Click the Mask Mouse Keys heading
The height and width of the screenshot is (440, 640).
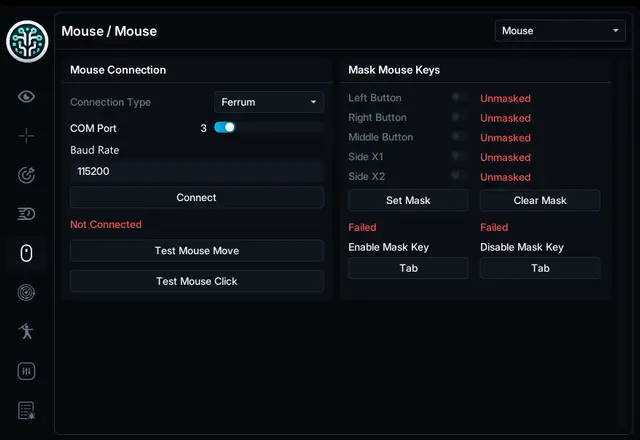pyautogui.click(x=394, y=70)
